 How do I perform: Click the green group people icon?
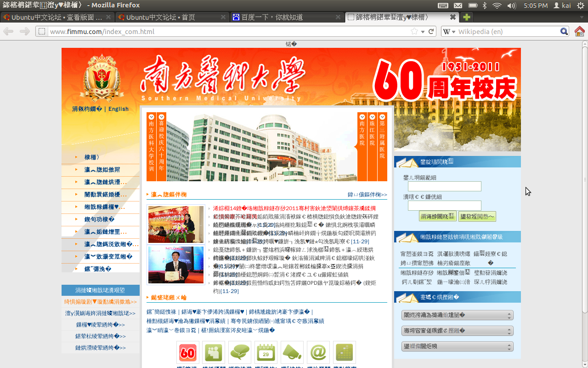tap(214, 352)
